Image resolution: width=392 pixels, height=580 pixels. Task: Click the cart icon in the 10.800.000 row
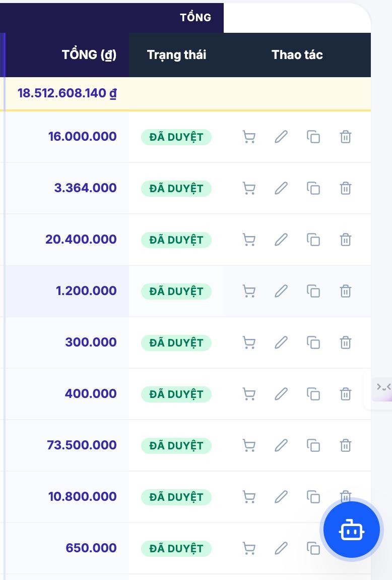249,497
